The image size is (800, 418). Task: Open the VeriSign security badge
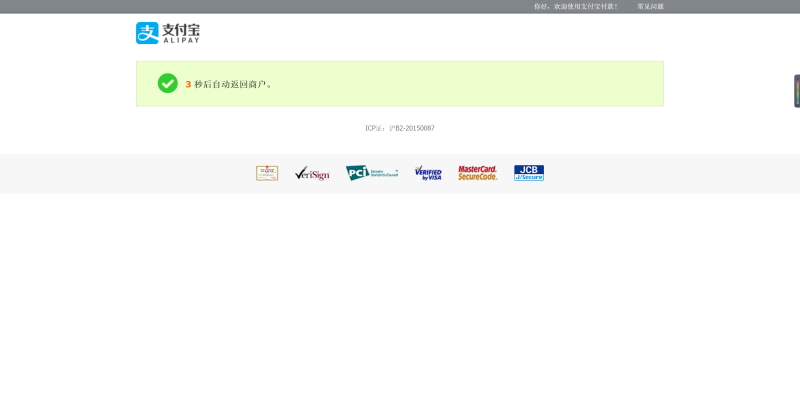tap(312, 174)
